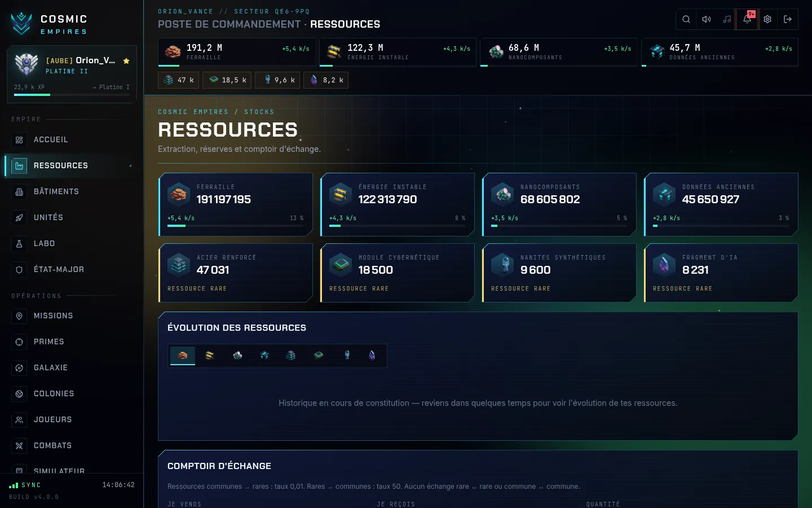
Task: Open settings gear icon
Action: coord(767,19)
